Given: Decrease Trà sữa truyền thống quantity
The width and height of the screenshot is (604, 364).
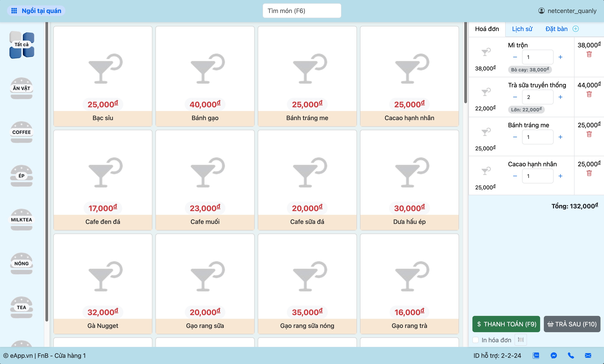Looking at the screenshot, I should tap(515, 97).
